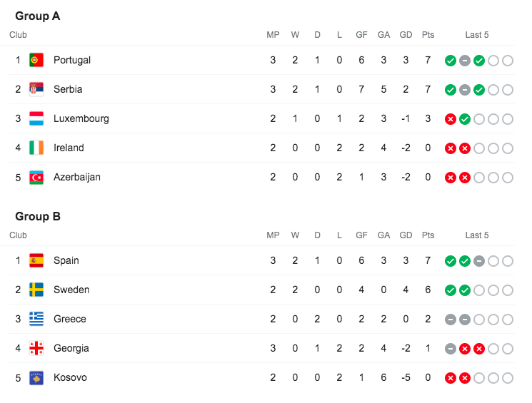The width and height of the screenshot is (532, 403).
Task: Click the Georgia flag icon
Action: tap(36, 348)
